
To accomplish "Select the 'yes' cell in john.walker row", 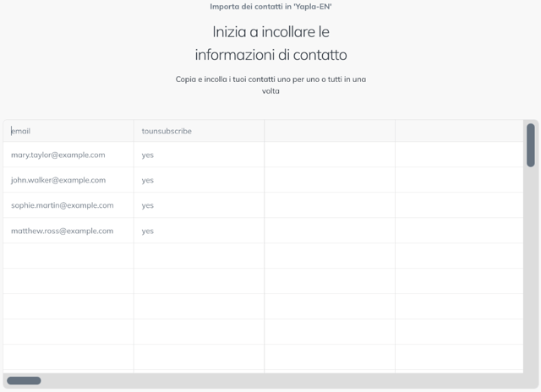I will click(199, 180).
